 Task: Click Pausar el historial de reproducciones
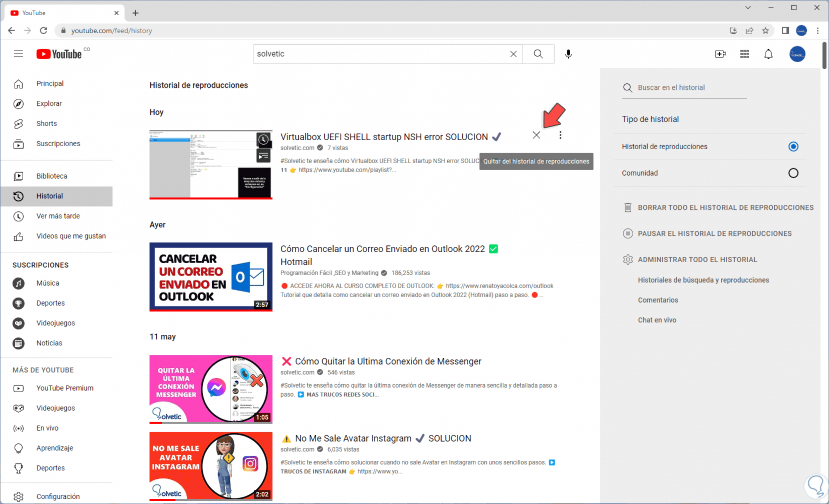tap(707, 233)
